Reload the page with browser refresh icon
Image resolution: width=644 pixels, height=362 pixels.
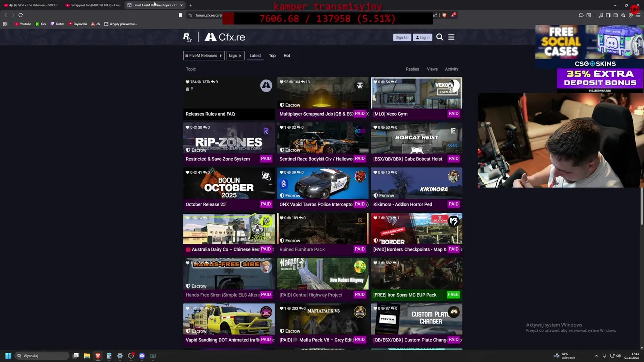click(21, 15)
